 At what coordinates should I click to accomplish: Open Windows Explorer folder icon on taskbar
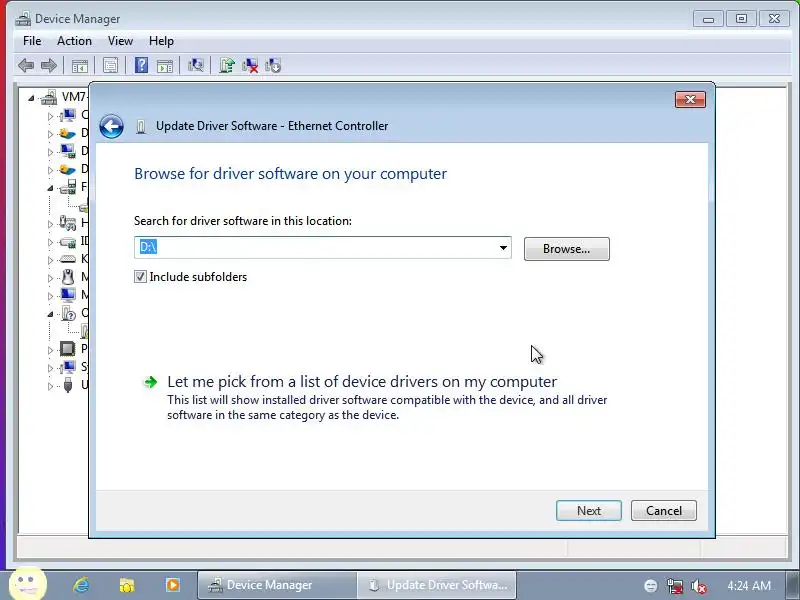(127, 585)
